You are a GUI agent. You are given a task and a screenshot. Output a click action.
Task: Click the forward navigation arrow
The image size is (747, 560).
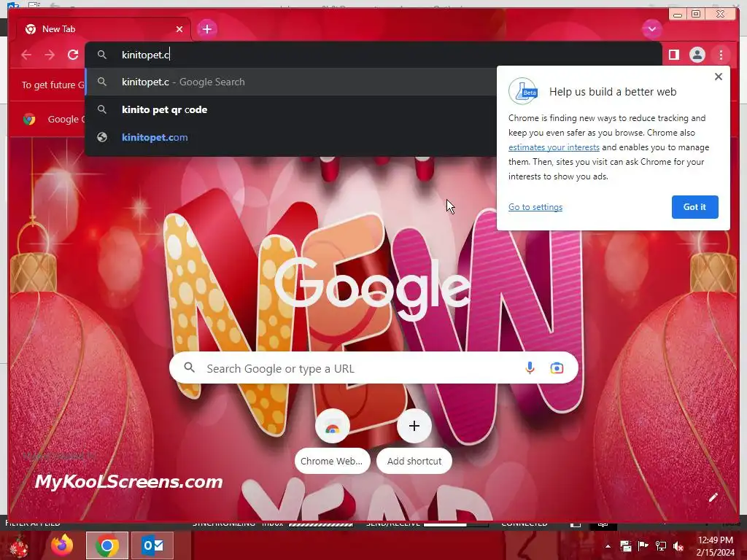click(x=50, y=55)
